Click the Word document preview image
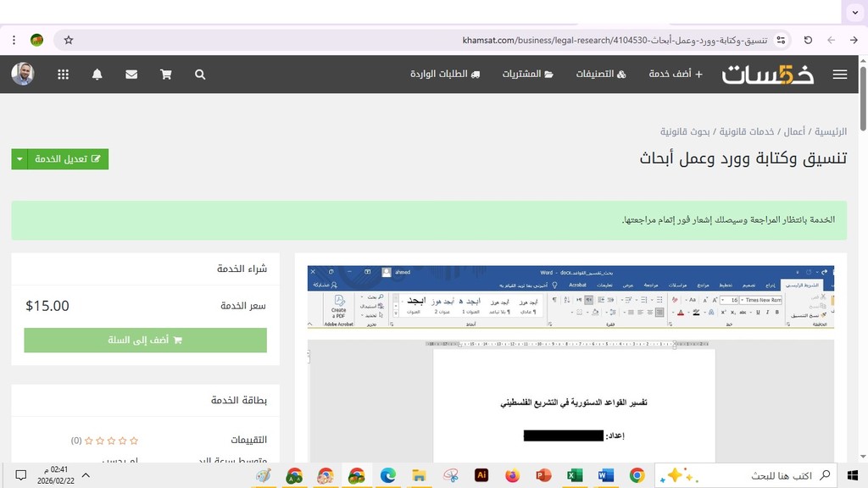The width and height of the screenshot is (868, 488). pos(570,364)
